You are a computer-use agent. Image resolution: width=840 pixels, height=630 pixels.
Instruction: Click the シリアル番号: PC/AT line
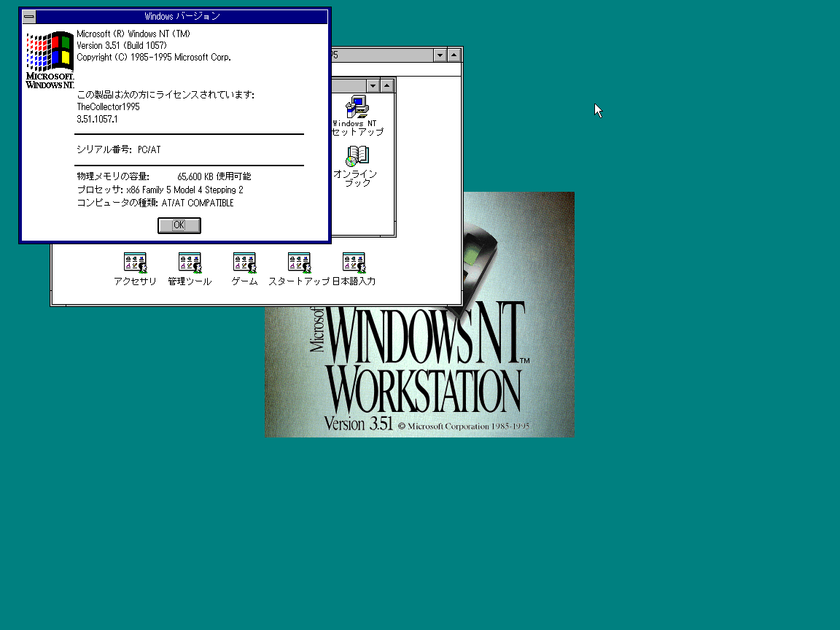[x=118, y=149]
